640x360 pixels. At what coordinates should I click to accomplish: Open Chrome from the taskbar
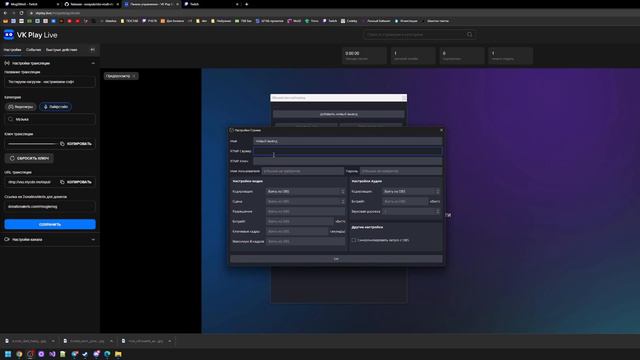pos(19,354)
